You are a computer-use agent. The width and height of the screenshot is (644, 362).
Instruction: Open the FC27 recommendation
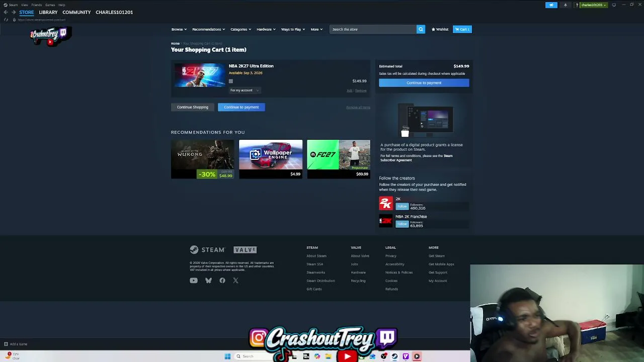point(339,159)
